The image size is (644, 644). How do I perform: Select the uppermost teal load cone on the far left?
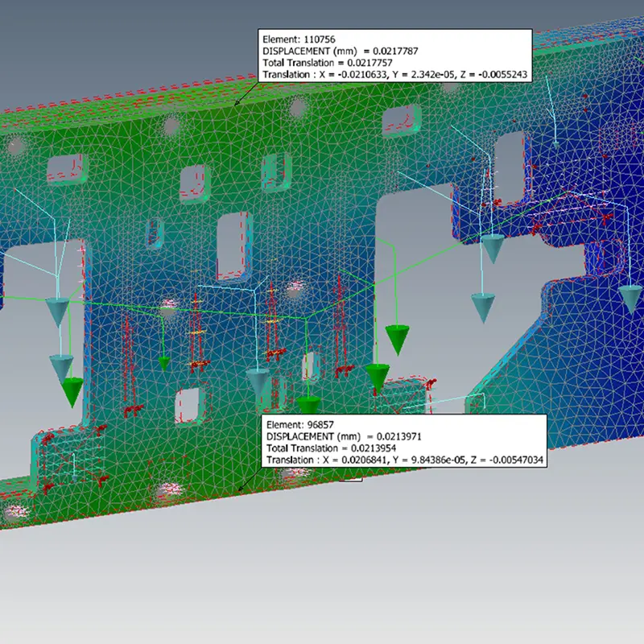(x=56, y=310)
